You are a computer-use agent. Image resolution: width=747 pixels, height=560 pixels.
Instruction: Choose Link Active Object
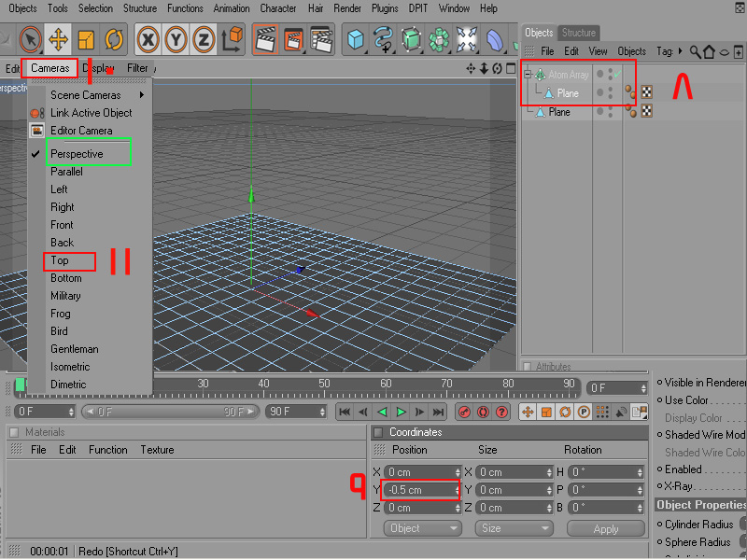(x=91, y=113)
